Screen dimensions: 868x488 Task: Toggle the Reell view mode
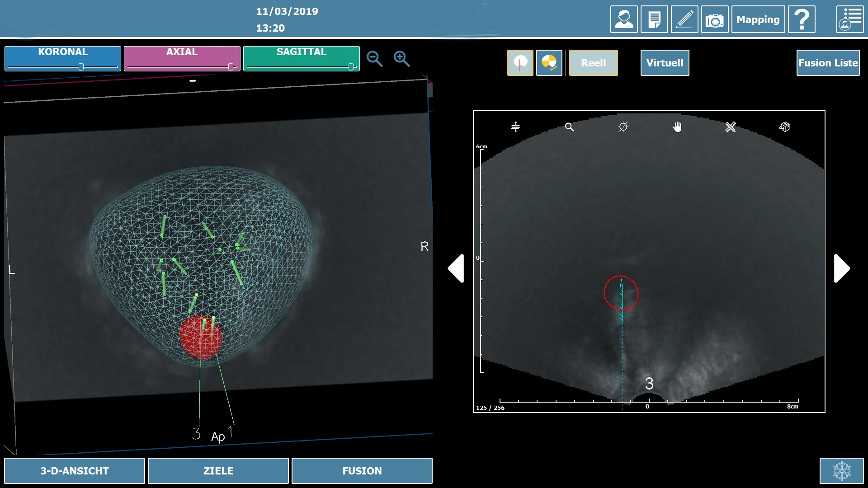(593, 63)
